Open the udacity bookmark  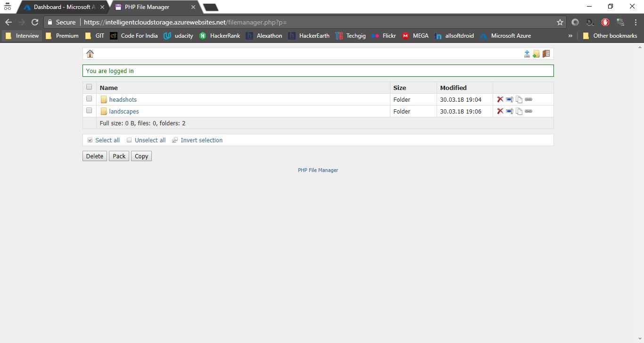(178, 36)
